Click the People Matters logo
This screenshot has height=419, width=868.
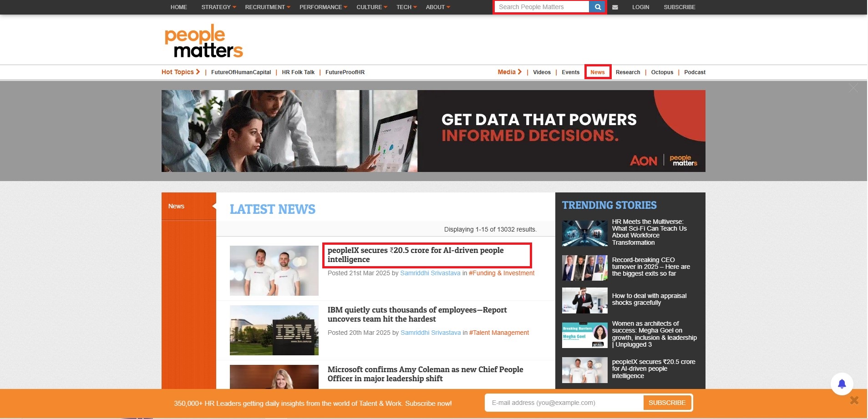click(203, 41)
